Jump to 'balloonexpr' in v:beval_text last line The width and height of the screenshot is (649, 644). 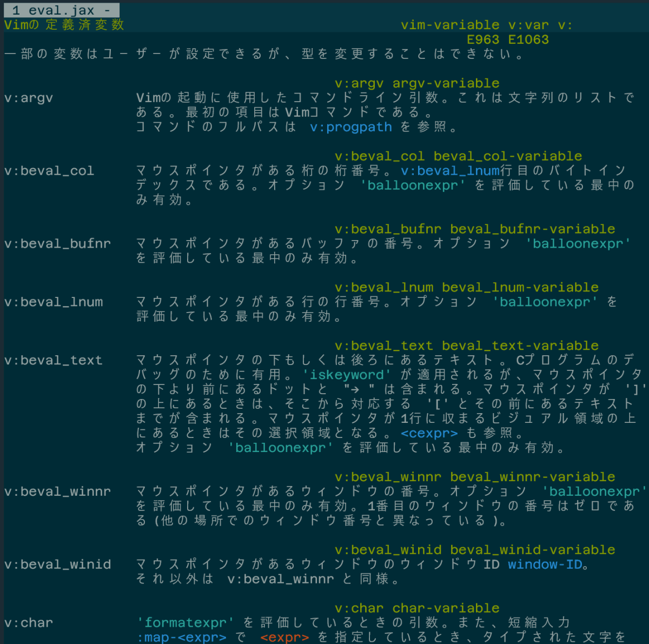281,448
